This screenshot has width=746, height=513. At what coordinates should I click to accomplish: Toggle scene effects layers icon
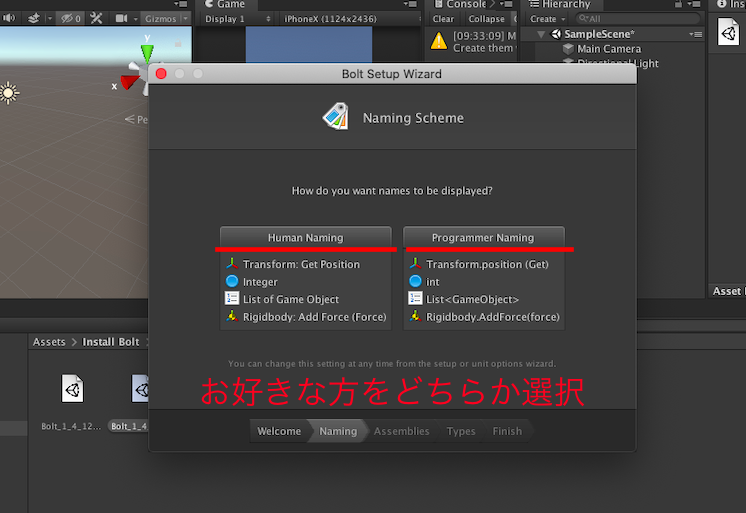(x=33, y=18)
